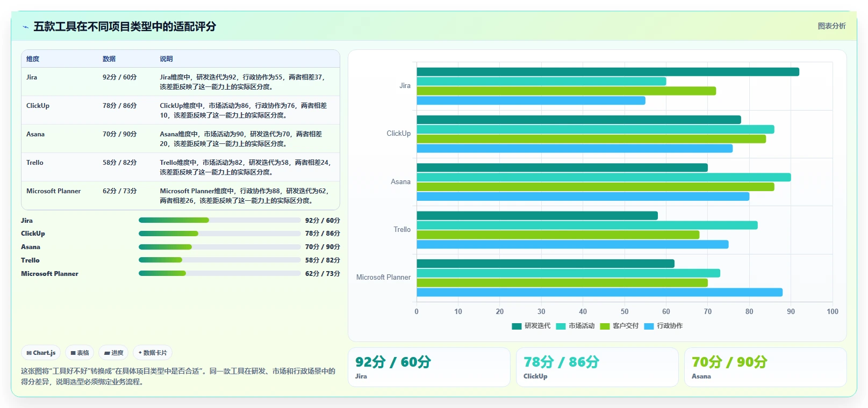Select the Jira row name in the table

32,77
